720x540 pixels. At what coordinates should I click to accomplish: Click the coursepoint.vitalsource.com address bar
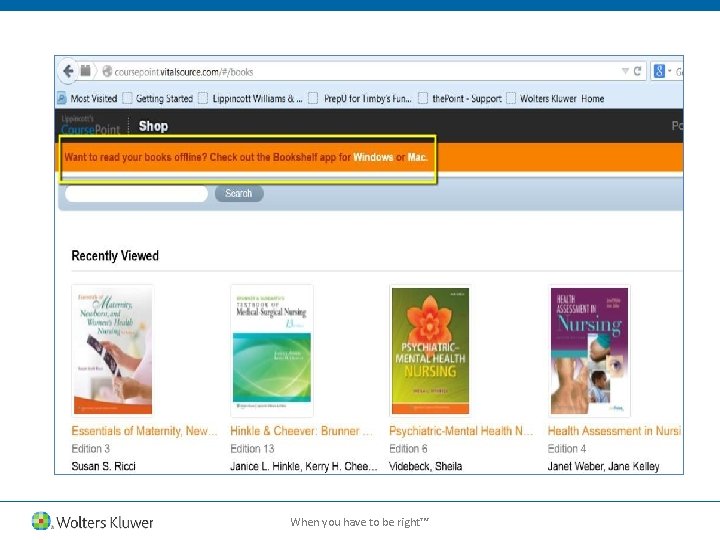363,72
